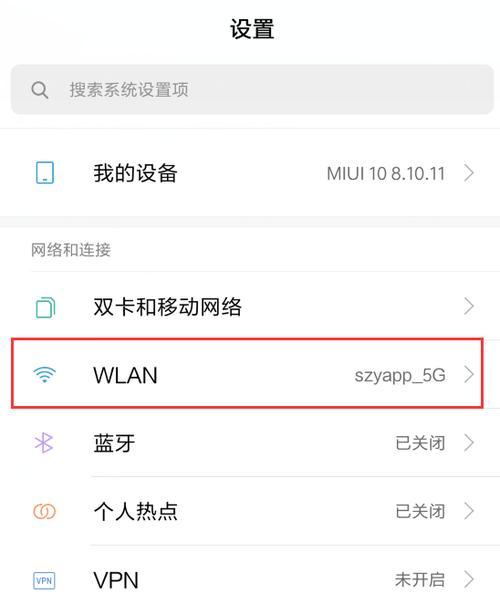Tap Bluetooth's 已关闭 status text
The image size is (500, 608).
pyautogui.click(x=420, y=443)
